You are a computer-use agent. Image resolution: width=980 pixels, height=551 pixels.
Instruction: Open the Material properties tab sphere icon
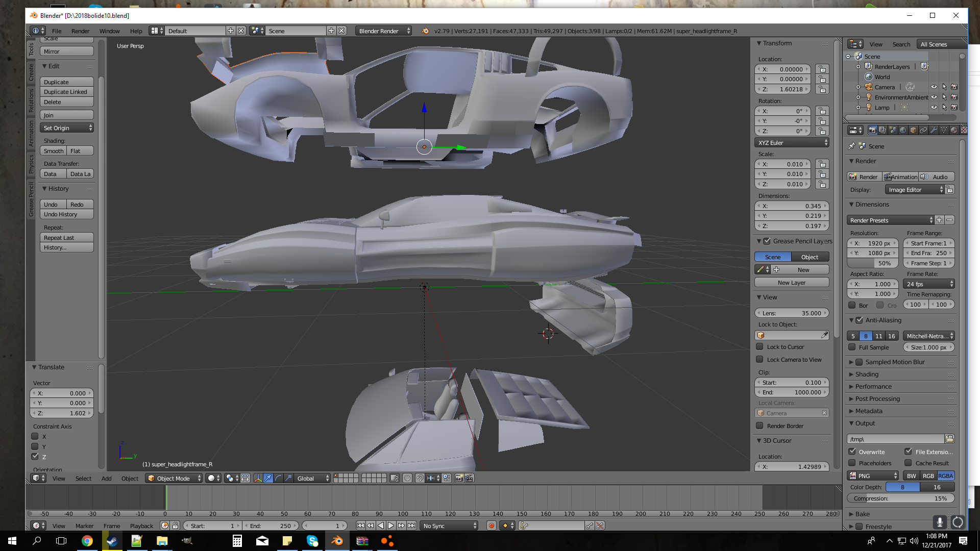click(954, 131)
